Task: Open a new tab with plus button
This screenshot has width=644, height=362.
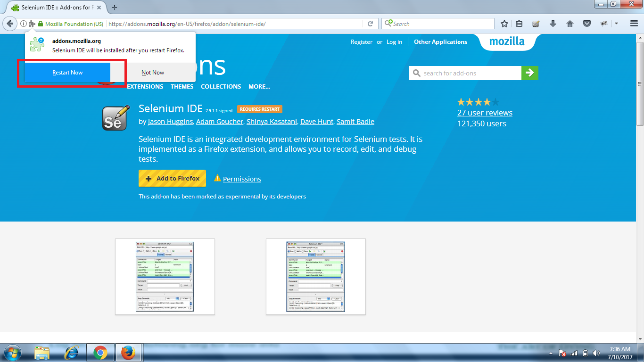Action: pyautogui.click(x=114, y=8)
